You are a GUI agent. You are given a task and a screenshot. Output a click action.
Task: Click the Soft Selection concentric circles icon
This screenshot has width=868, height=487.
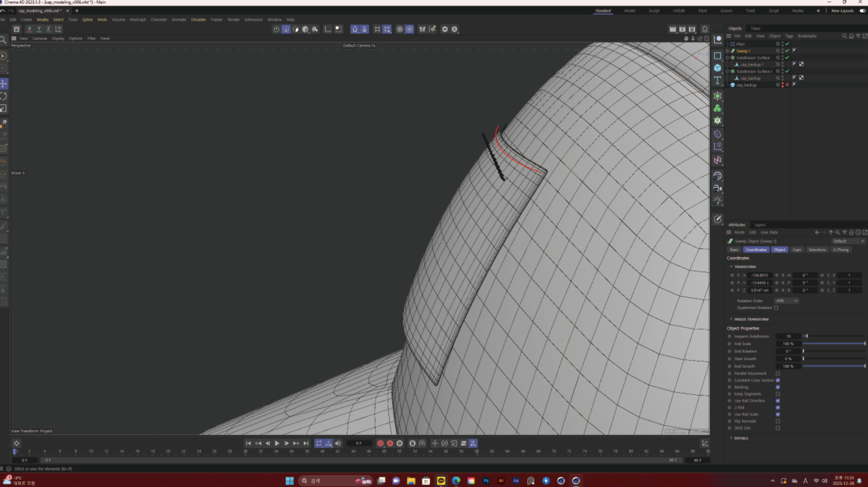[x=400, y=29]
